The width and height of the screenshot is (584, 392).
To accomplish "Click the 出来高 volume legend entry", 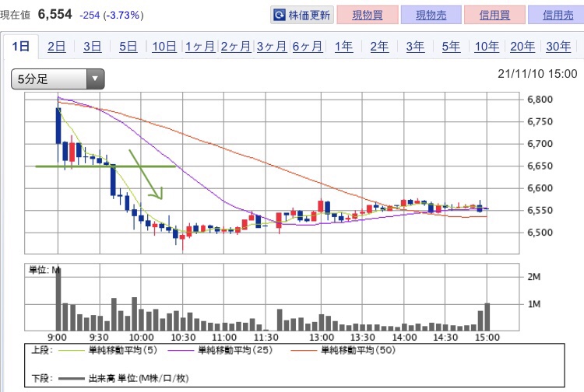I will point(123,378).
